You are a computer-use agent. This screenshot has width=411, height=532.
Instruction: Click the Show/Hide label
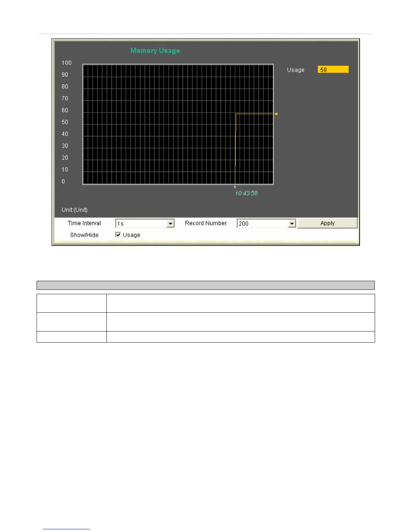84,235
